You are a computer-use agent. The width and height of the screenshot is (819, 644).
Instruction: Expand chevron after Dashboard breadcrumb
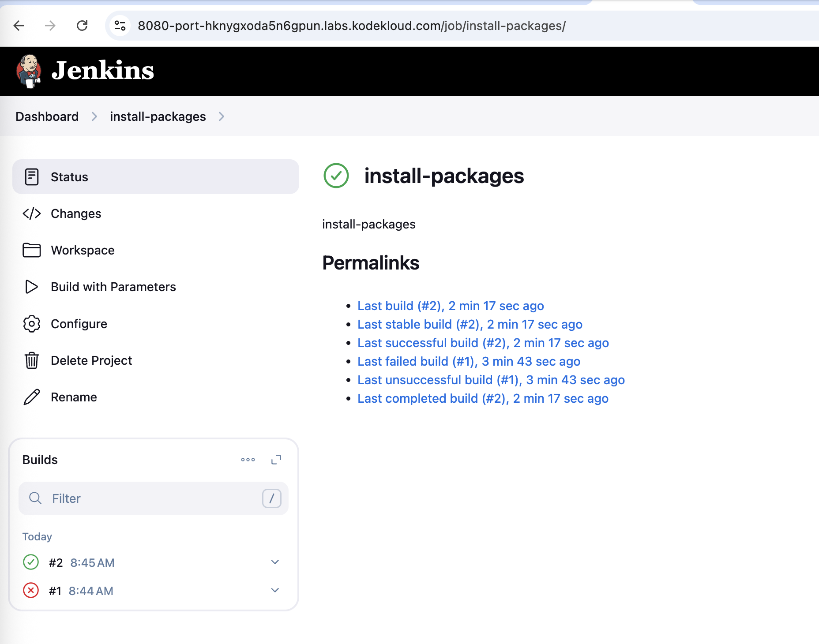pyautogui.click(x=94, y=116)
